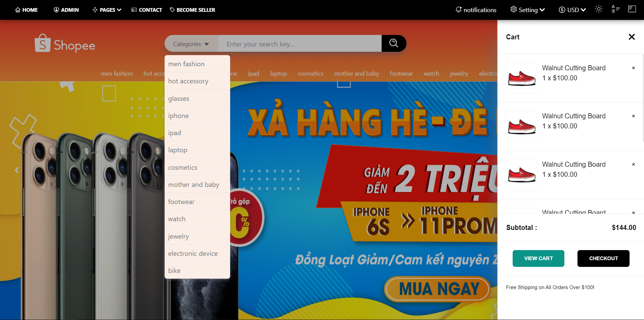Open 'men fashion' in category navigation bar
This screenshot has height=320, width=644.
click(x=117, y=74)
